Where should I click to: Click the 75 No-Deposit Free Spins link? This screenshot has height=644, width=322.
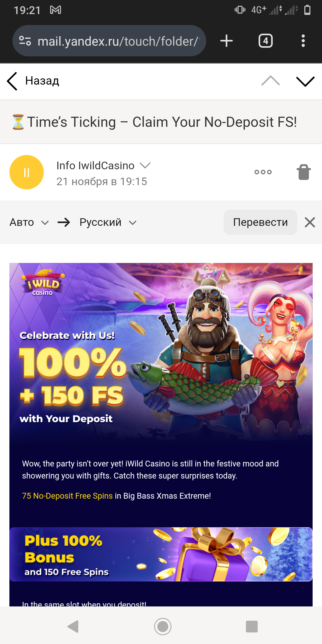tap(67, 496)
